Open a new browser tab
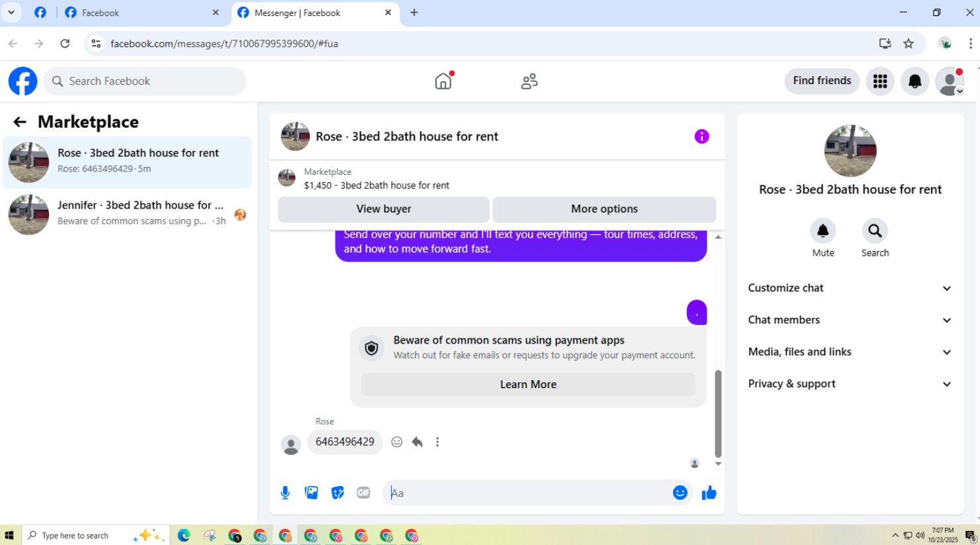Viewport: 980px width, 545px height. click(x=414, y=13)
